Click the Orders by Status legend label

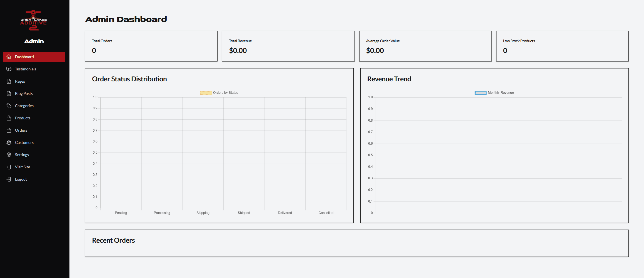(x=226, y=93)
